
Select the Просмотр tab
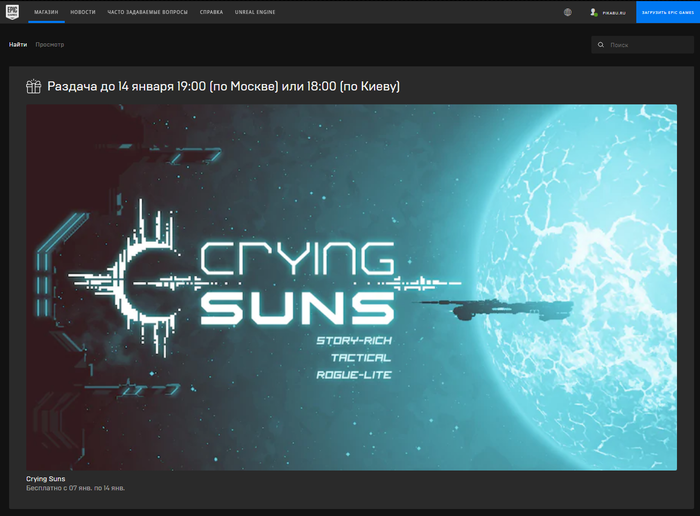[x=50, y=45]
